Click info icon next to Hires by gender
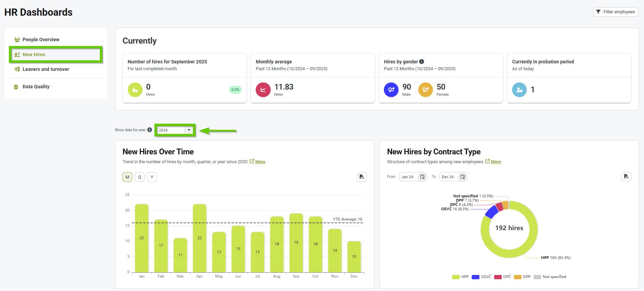The width and height of the screenshot is (644, 291). (x=422, y=62)
